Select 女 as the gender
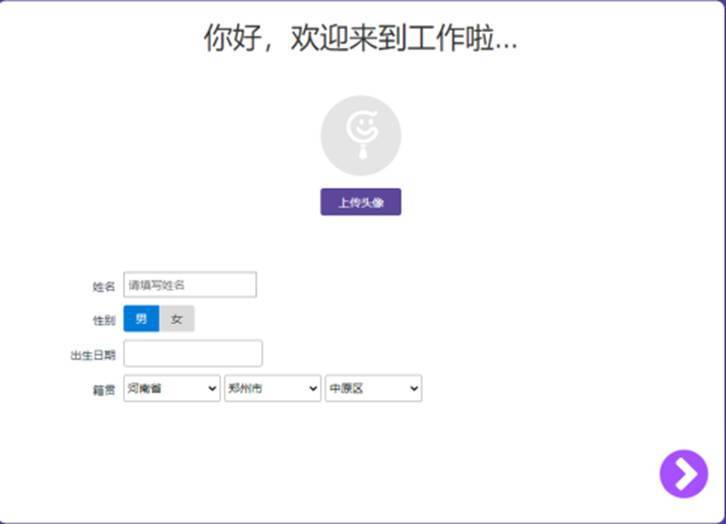Image resolution: width=726 pixels, height=524 pixels. click(177, 319)
